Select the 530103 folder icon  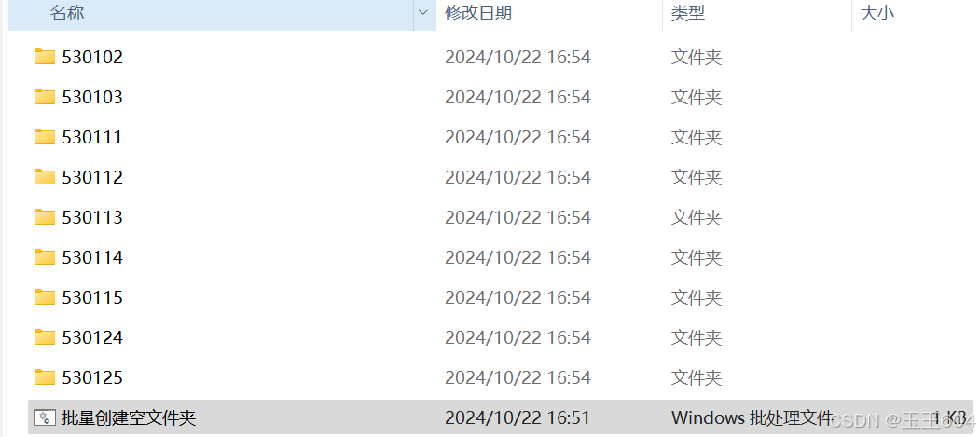coord(45,97)
